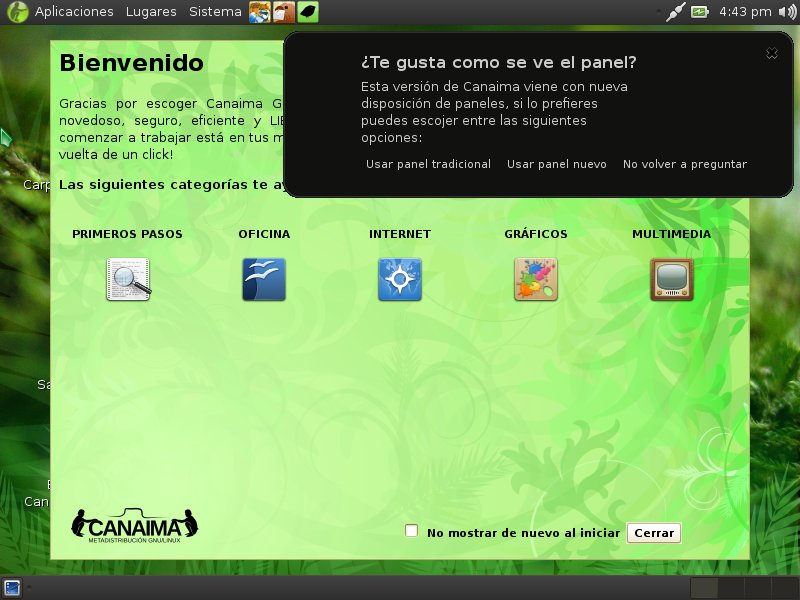Screen dimensions: 800x600
Task: Launch the black leaf launcher in panel
Action: tap(310, 12)
